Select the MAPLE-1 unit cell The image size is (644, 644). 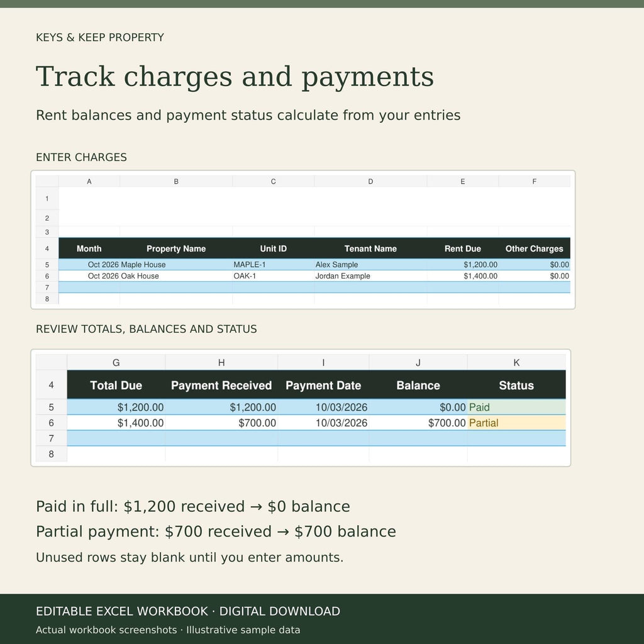[x=273, y=265]
